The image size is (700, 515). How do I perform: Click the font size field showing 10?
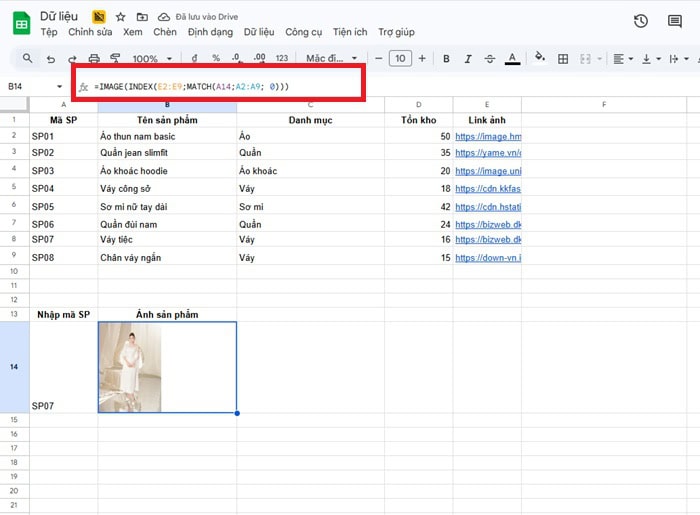pos(400,59)
